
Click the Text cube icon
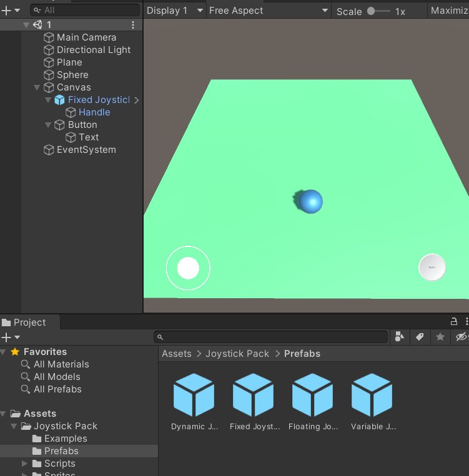point(71,137)
